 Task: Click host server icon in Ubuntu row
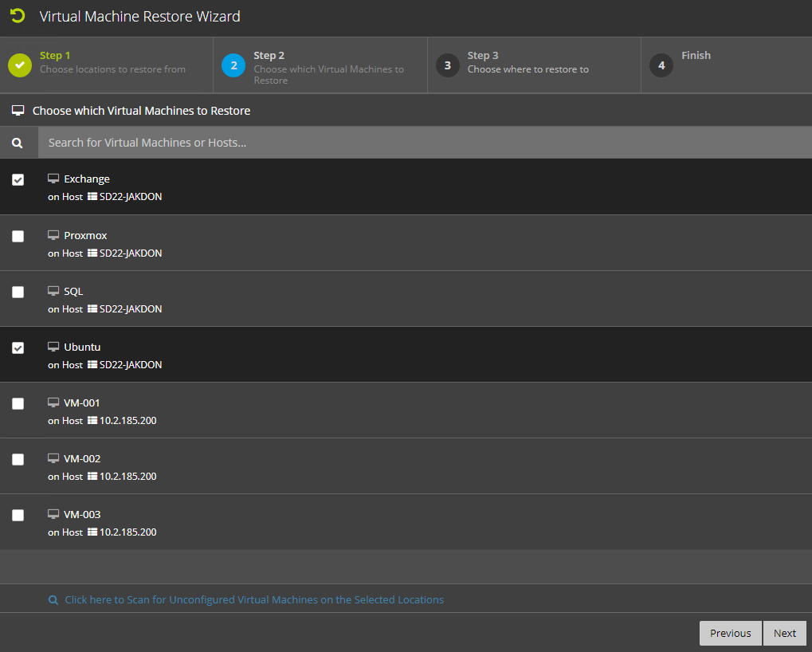(92, 364)
